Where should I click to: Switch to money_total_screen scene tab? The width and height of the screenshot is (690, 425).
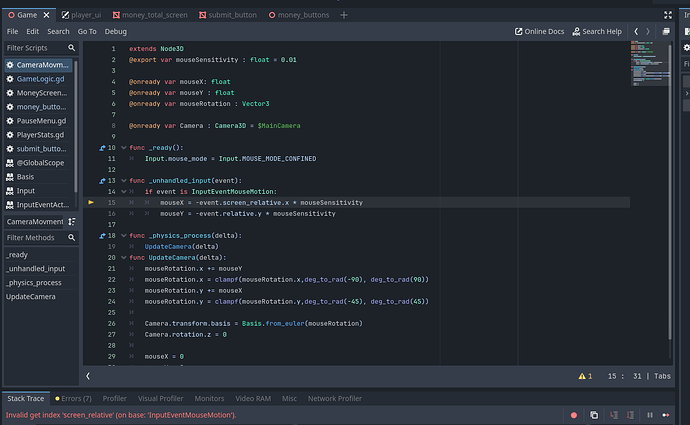[150, 15]
